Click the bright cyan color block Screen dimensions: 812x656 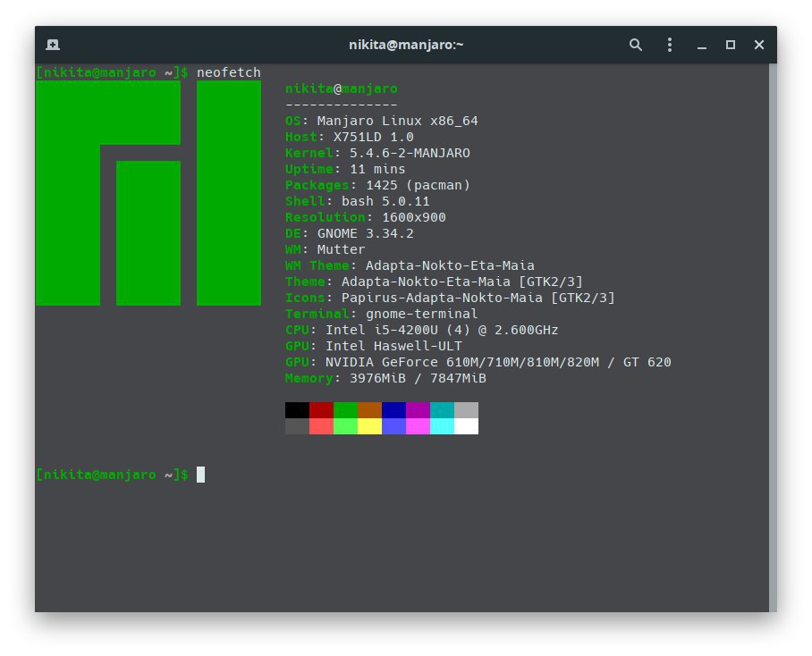pos(443,426)
